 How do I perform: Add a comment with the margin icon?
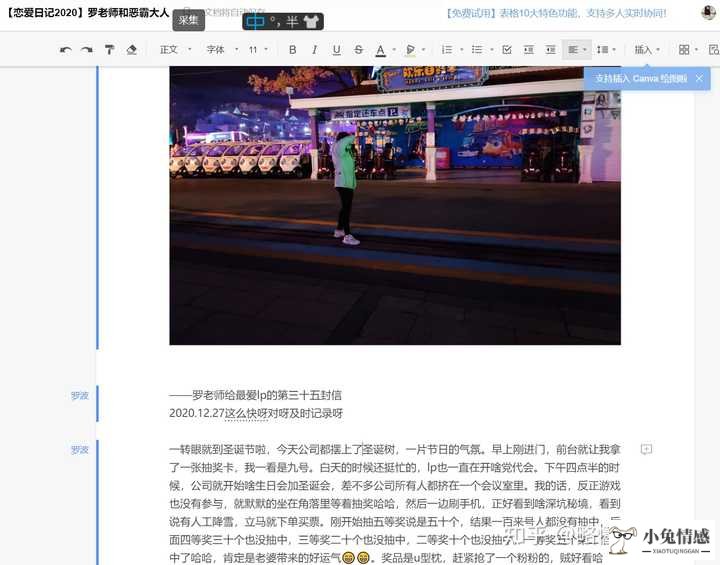click(646, 449)
